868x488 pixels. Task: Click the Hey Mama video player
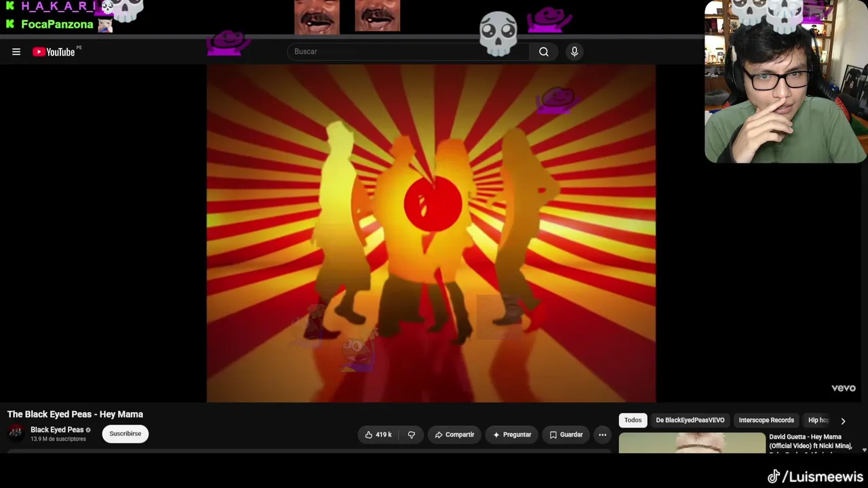(431, 234)
